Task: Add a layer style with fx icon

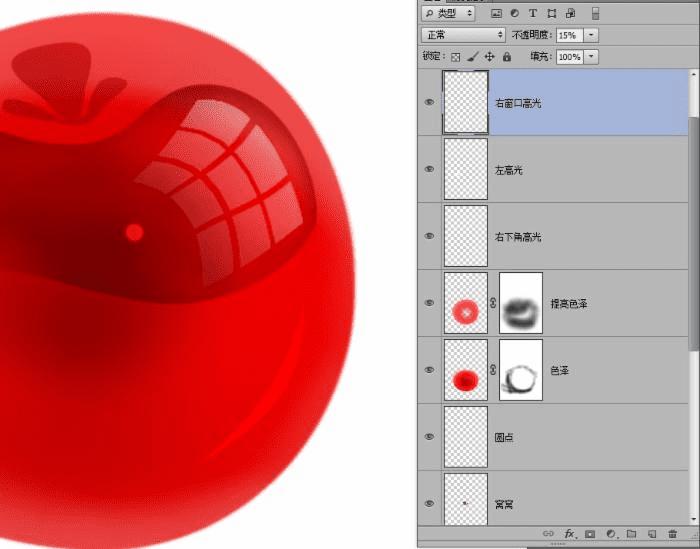Action: coord(569,533)
